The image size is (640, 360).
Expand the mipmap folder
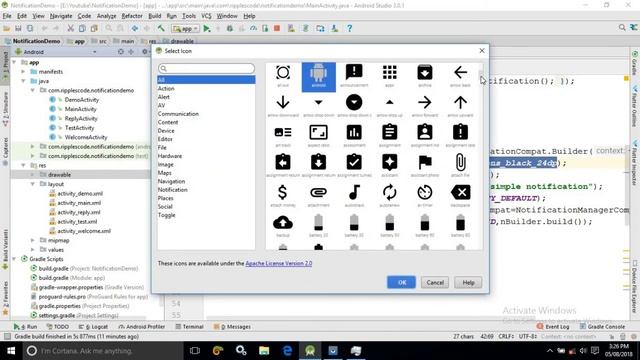click(33, 240)
